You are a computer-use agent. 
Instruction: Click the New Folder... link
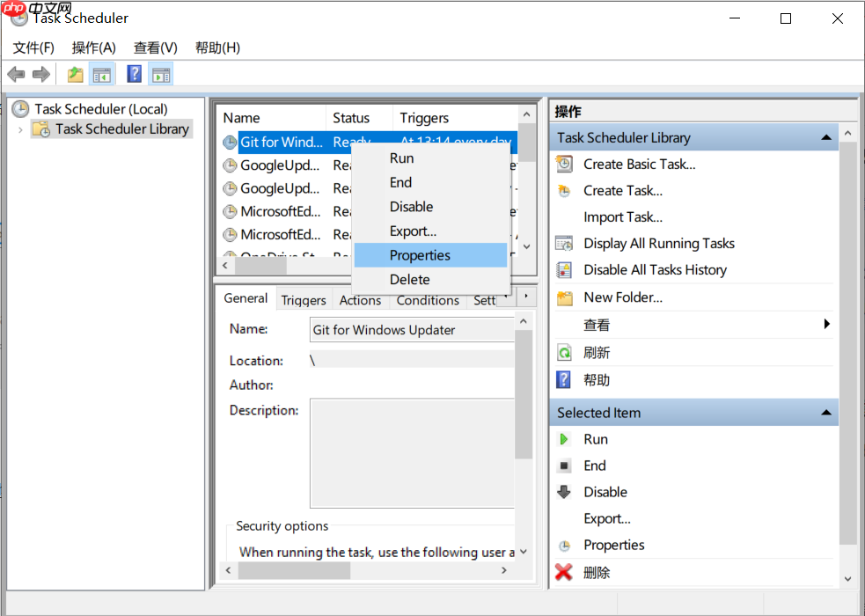point(623,297)
